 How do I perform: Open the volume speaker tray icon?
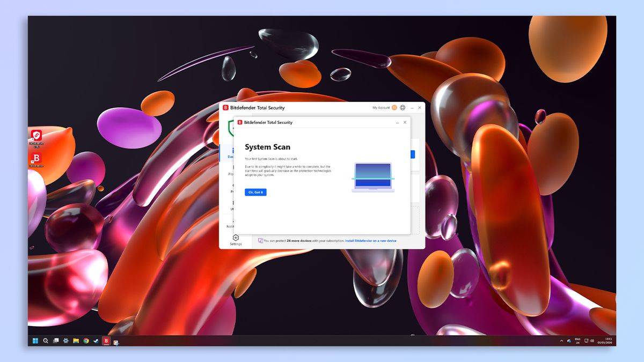pyautogui.click(x=592, y=341)
